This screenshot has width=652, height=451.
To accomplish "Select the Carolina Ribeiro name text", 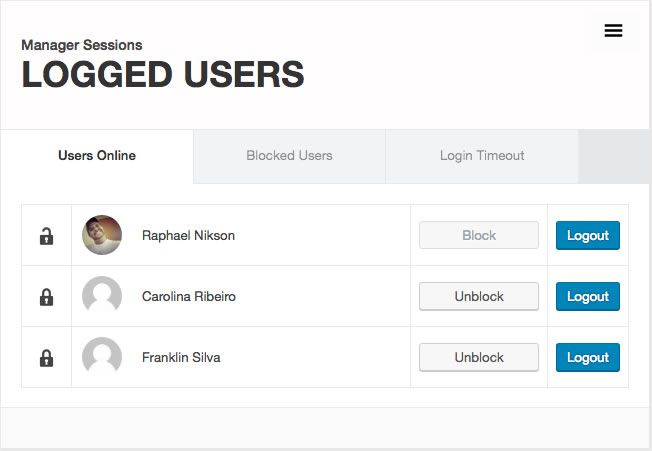I will coord(189,296).
